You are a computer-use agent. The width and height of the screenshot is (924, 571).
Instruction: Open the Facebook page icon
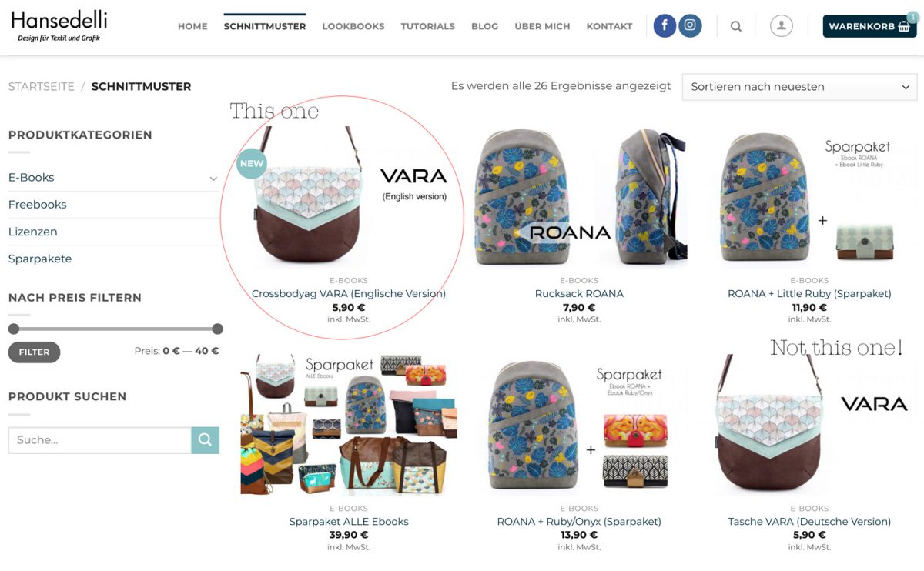tap(665, 25)
